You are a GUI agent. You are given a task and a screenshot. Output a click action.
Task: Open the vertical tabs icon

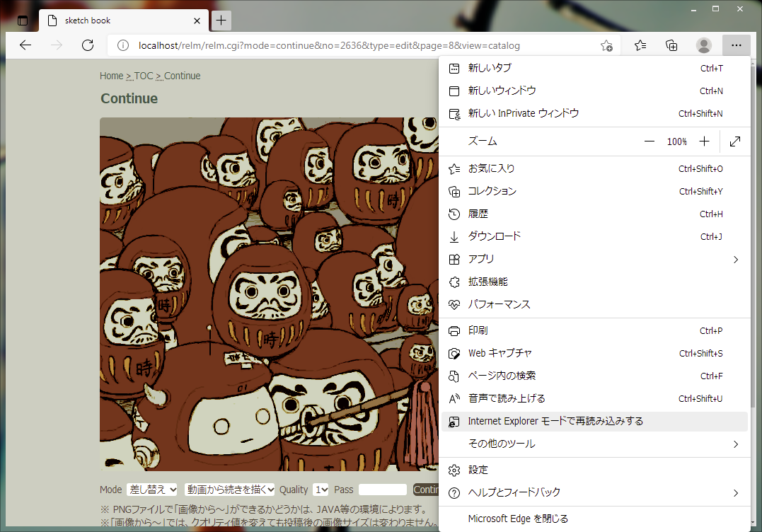(x=23, y=21)
